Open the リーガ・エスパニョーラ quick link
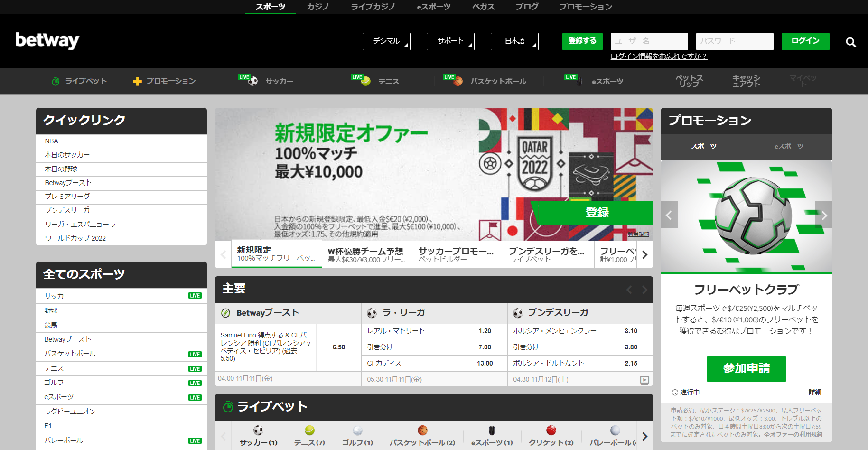 pyautogui.click(x=121, y=225)
